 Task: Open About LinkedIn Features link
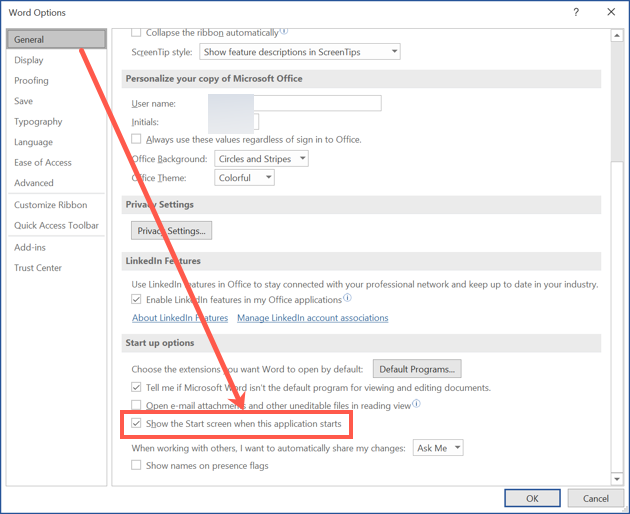tap(180, 318)
